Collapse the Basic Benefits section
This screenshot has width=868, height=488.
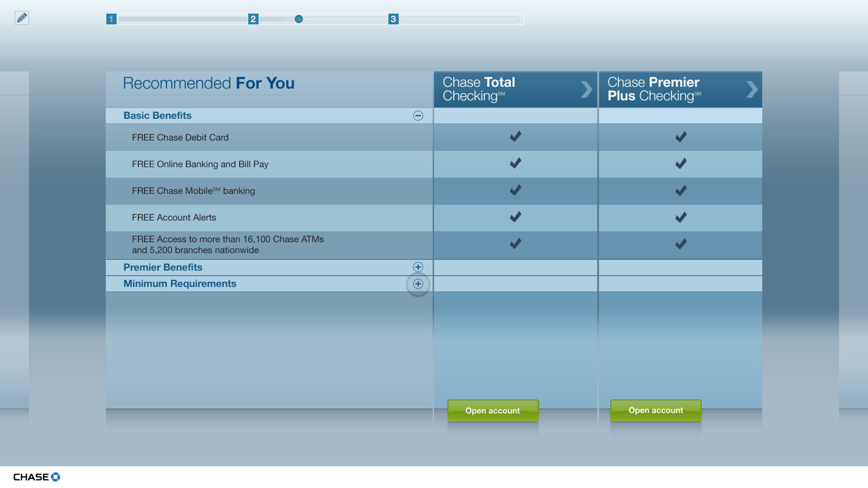pos(418,115)
